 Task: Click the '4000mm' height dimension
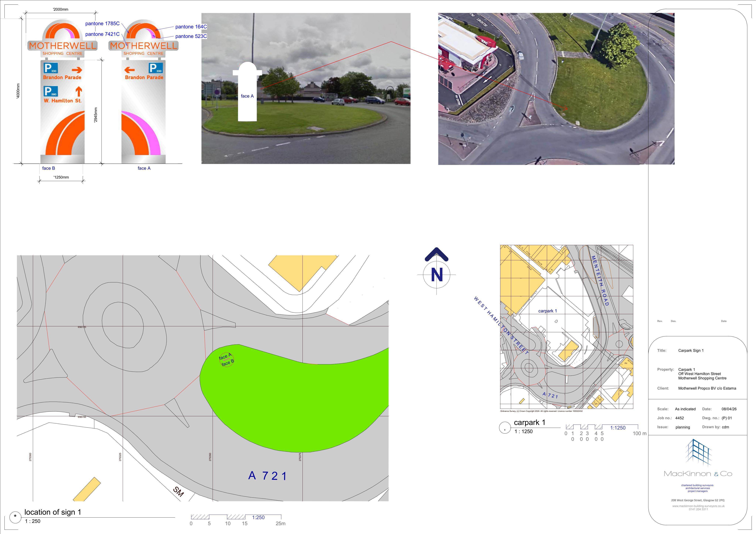coord(18,91)
